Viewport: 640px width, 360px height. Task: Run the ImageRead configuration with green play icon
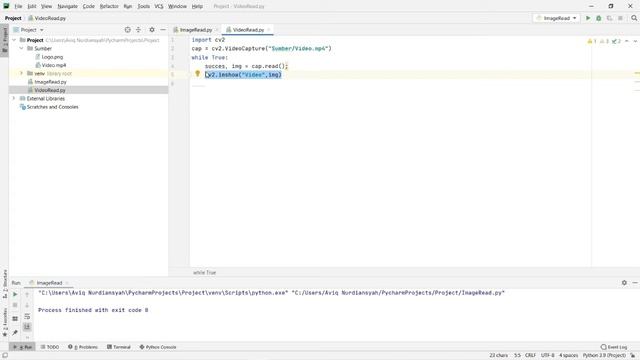point(588,18)
